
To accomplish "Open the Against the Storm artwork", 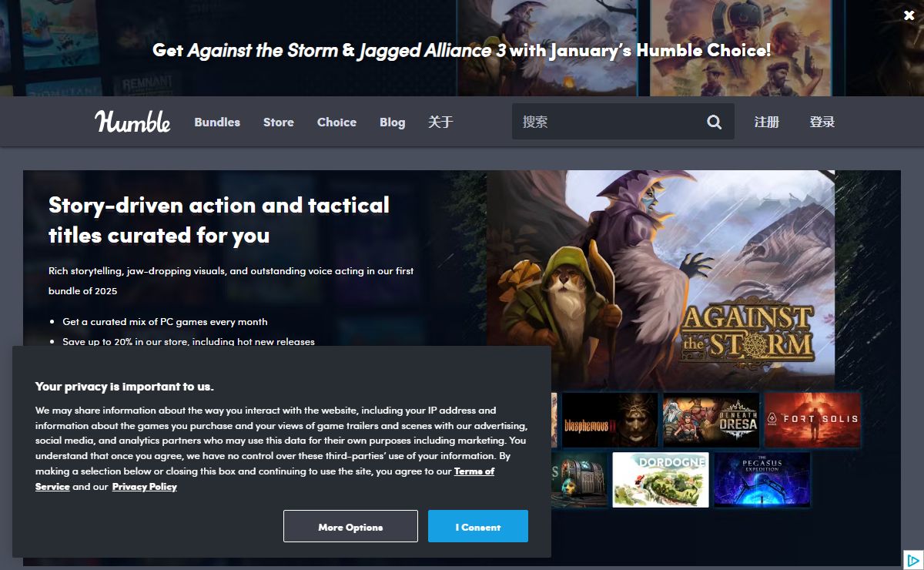I will click(x=661, y=279).
